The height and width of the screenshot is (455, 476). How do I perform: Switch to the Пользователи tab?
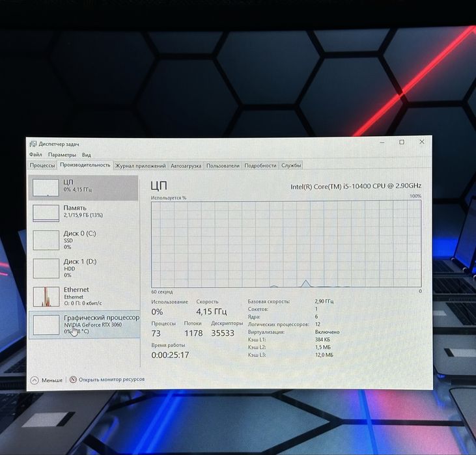click(223, 166)
